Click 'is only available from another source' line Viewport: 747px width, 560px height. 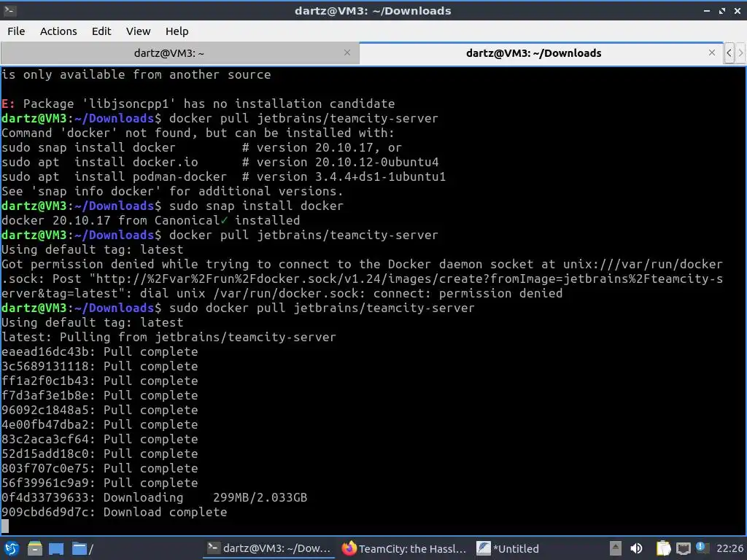click(136, 75)
